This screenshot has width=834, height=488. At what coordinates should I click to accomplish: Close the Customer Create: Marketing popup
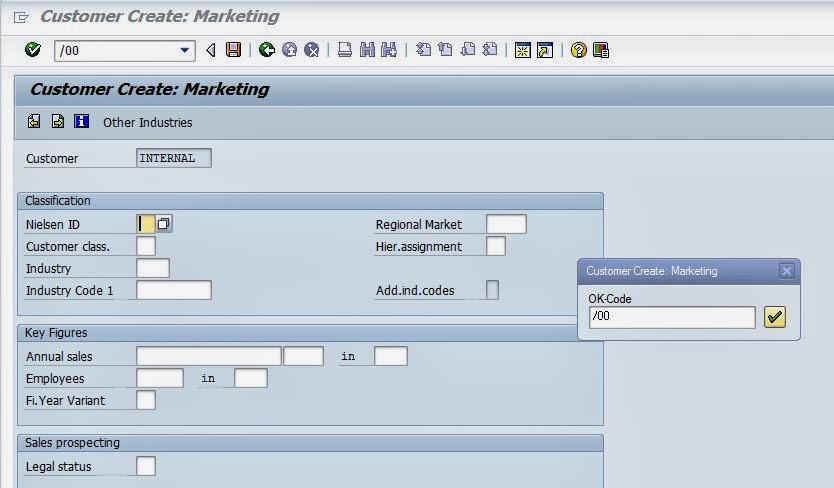(x=786, y=271)
